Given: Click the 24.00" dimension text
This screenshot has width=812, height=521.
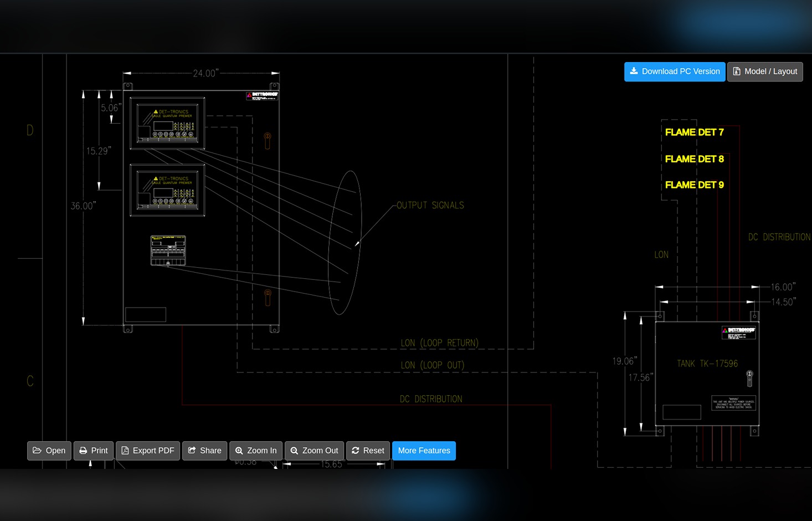Looking at the screenshot, I should point(205,73).
